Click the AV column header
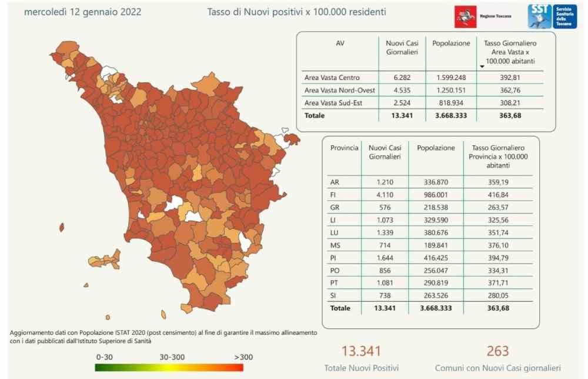 (339, 44)
